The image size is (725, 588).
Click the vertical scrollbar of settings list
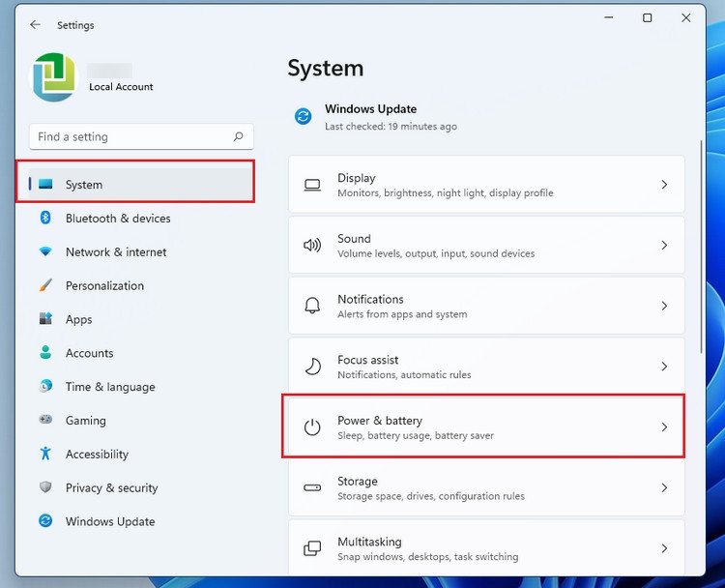[701, 247]
